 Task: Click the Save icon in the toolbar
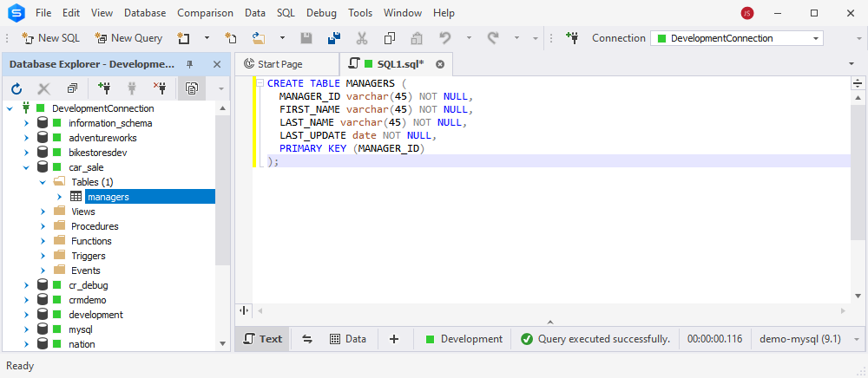pyautogui.click(x=306, y=38)
